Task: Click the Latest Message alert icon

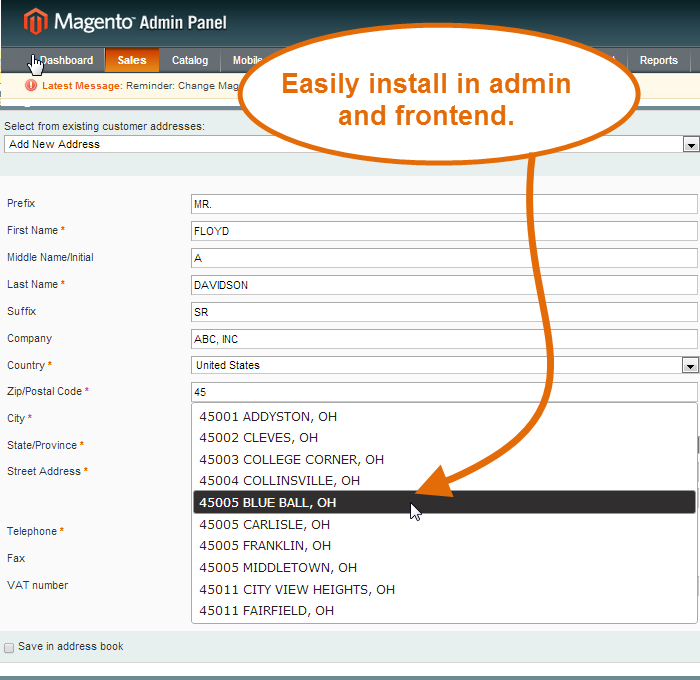Action: pyautogui.click(x=30, y=86)
